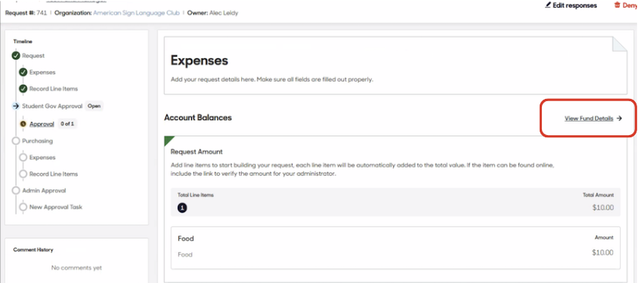Select the empty Purchasing step circle
This screenshot has height=283, width=644.
click(16, 141)
